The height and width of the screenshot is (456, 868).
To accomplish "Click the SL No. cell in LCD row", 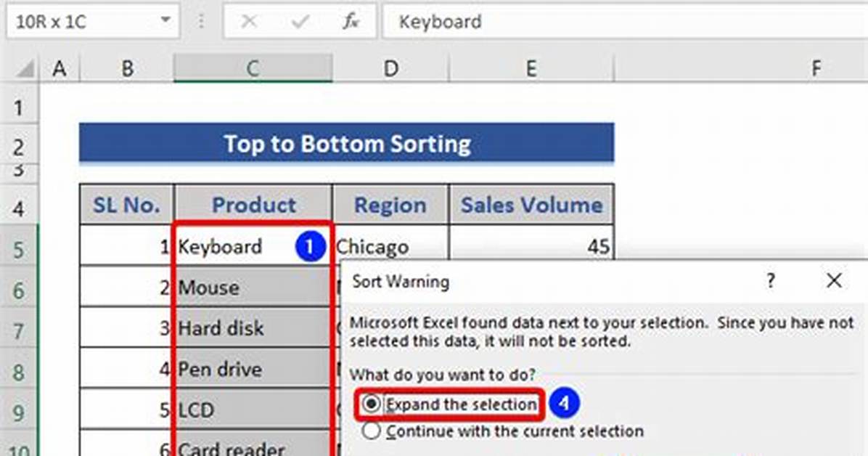I will point(127,410).
